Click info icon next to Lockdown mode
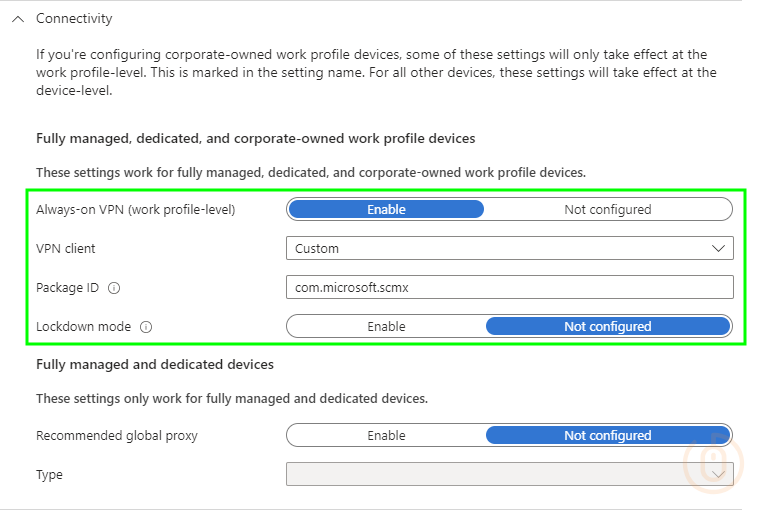765x515 pixels. coord(146,327)
